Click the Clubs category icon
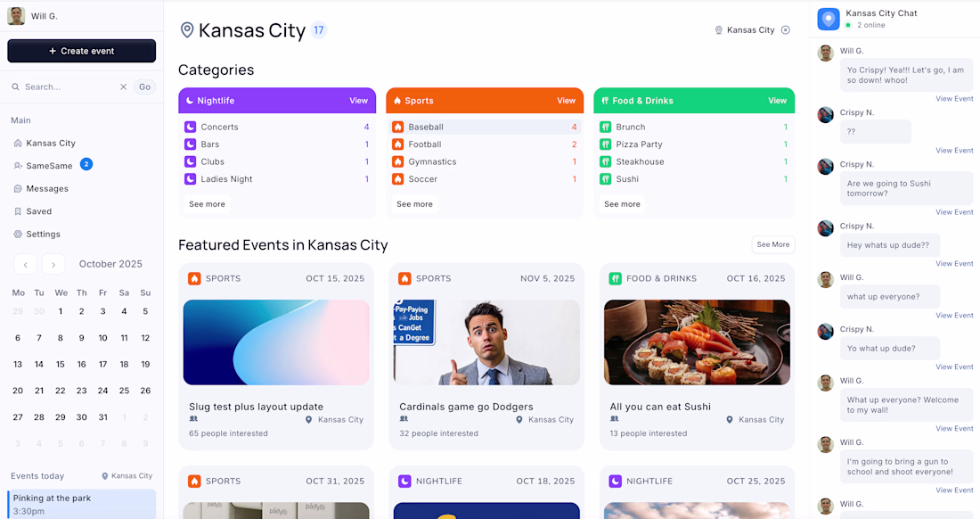 pos(190,161)
